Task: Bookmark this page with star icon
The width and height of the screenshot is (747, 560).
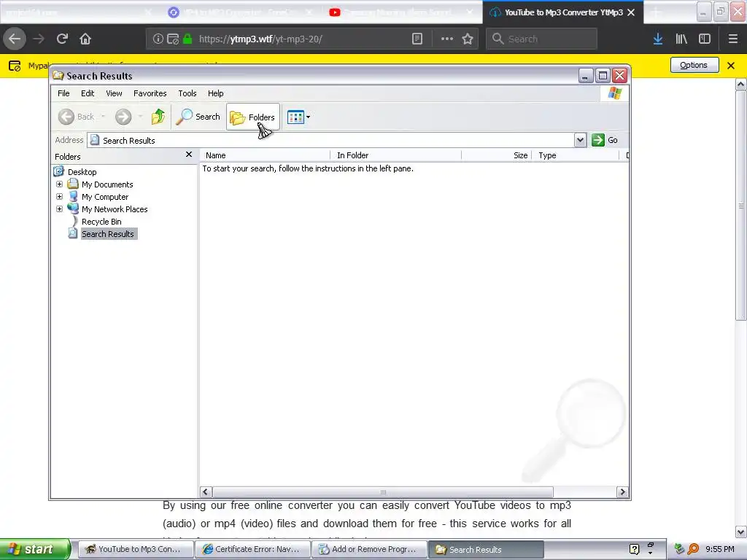Action: [x=468, y=39]
